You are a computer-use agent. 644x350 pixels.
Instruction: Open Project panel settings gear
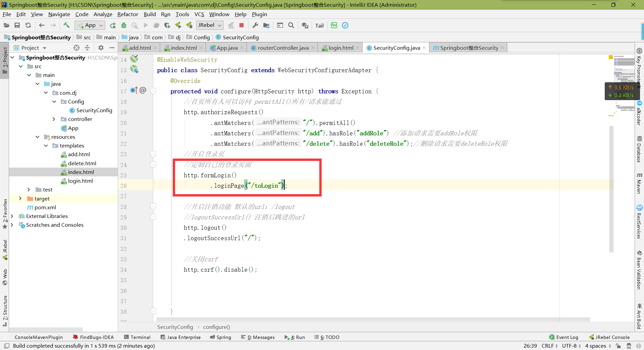coord(101,48)
